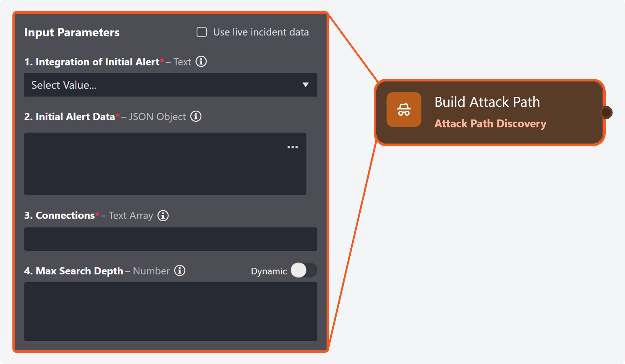
Task: Enable Use live incident data checkbox
Action: [x=202, y=32]
